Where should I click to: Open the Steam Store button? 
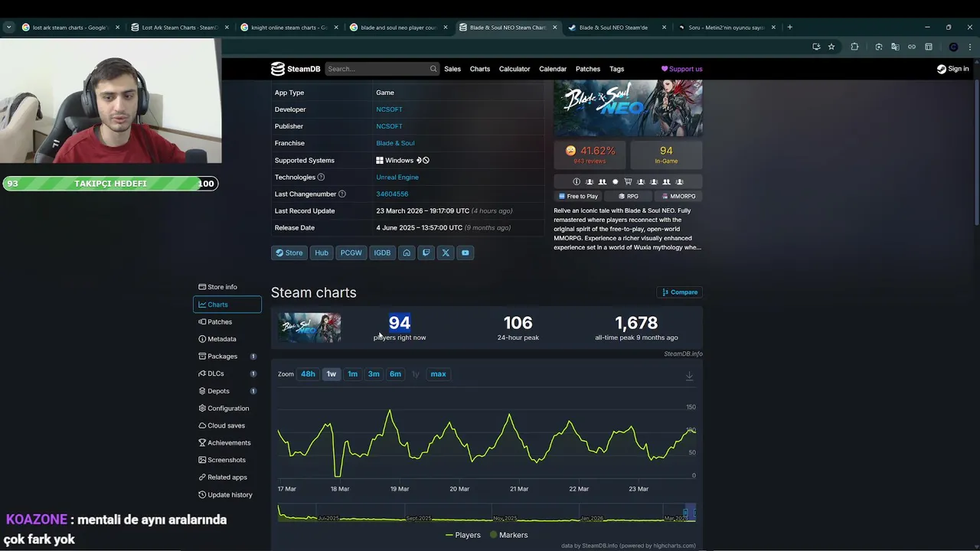pos(289,253)
